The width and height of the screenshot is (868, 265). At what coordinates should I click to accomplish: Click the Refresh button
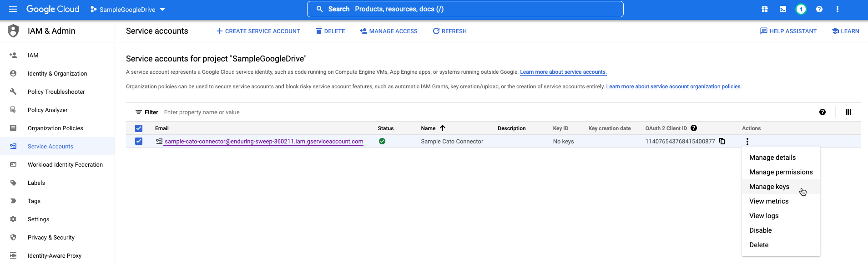pyautogui.click(x=449, y=31)
